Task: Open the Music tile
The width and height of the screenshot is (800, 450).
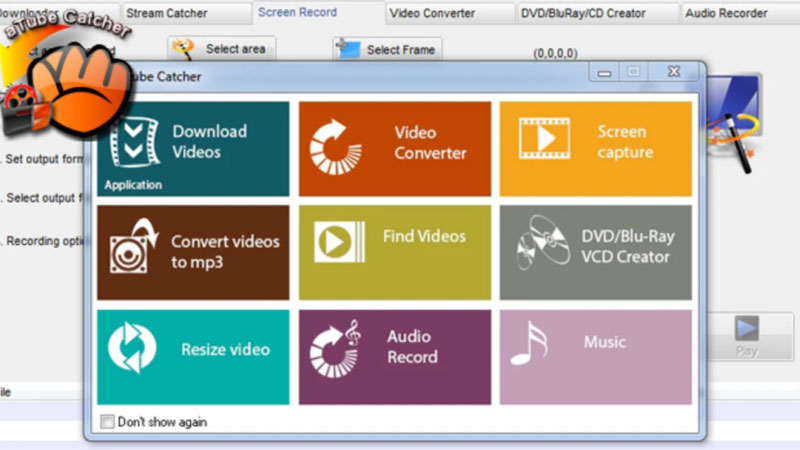Action: click(x=596, y=357)
